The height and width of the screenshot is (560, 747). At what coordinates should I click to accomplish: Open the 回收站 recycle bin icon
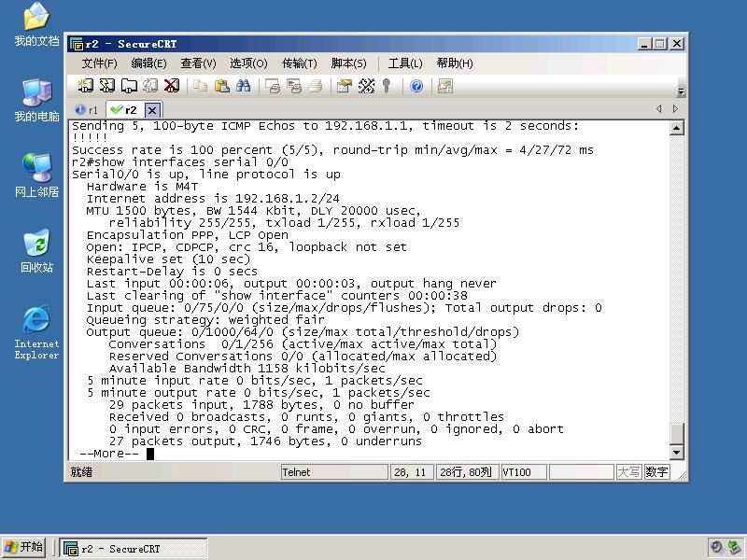36,251
